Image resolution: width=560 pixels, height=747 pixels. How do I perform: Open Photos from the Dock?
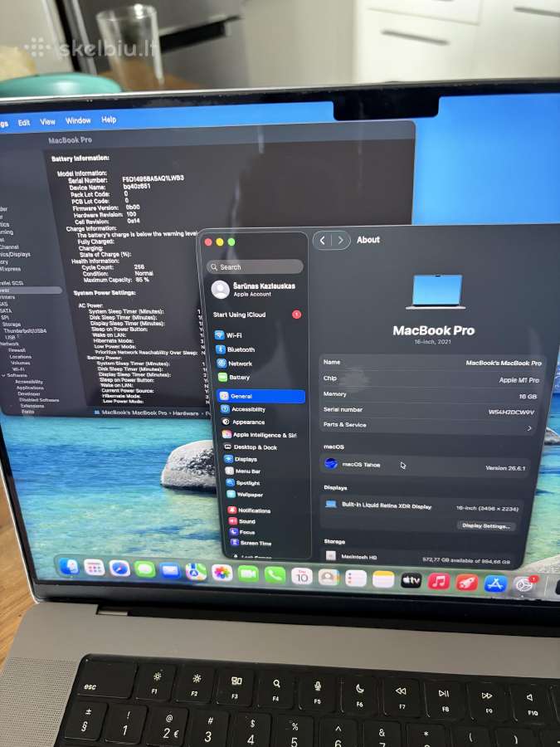pyautogui.click(x=222, y=573)
